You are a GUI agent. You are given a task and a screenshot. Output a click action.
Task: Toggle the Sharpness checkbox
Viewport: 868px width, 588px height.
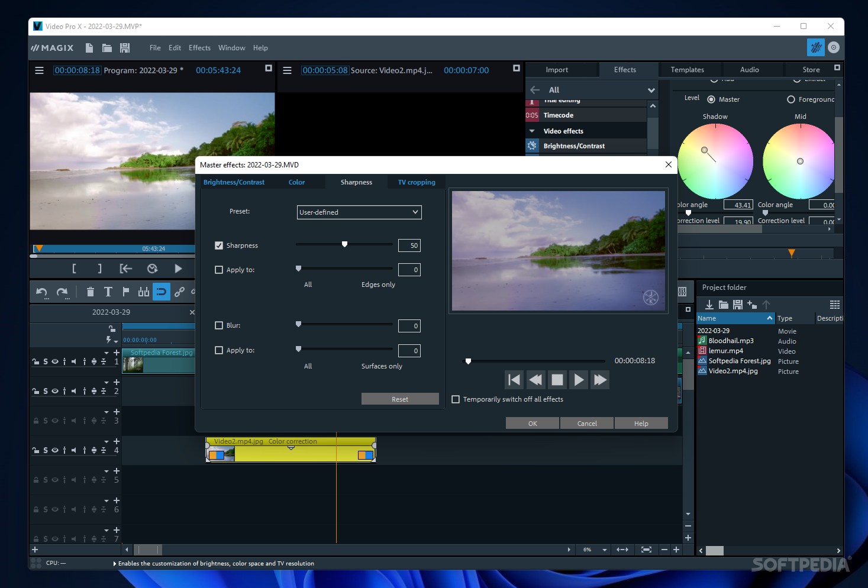coord(218,245)
